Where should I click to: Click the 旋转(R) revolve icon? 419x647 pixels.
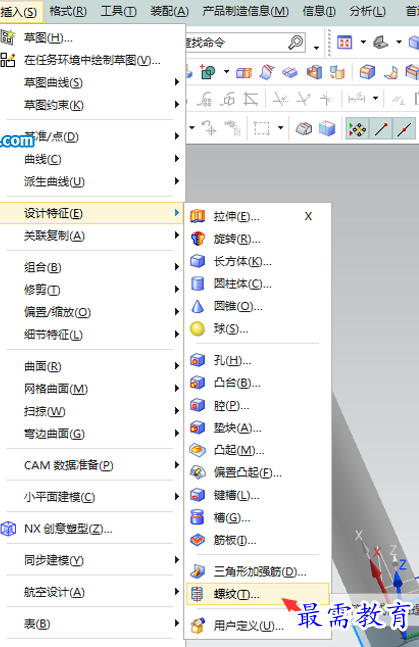click(197, 238)
